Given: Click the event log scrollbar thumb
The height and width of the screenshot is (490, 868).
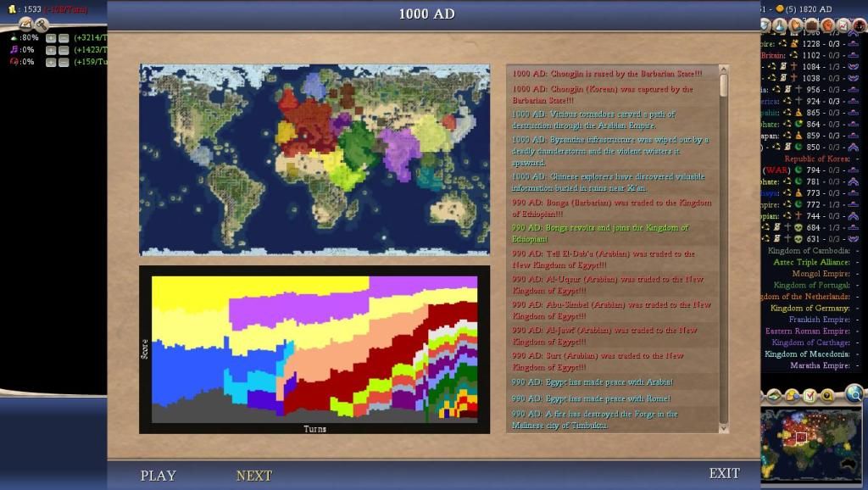Looking at the screenshot, I should [723, 85].
